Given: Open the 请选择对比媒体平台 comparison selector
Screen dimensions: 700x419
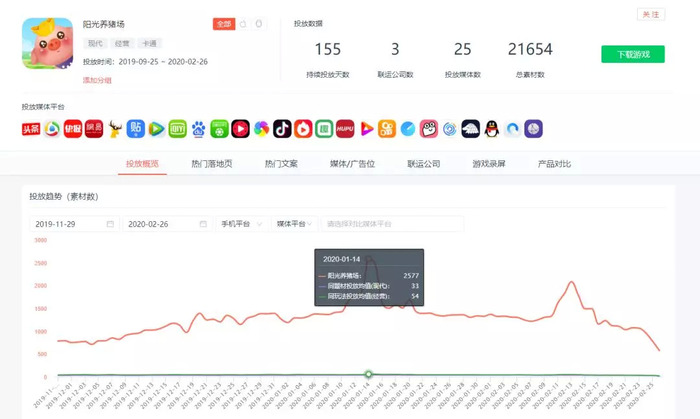Looking at the screenshot, I should coord(392,224).
